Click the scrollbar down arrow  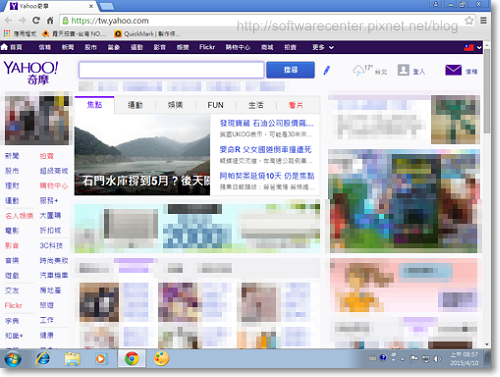pyautogui.click(x=487, y=344)
